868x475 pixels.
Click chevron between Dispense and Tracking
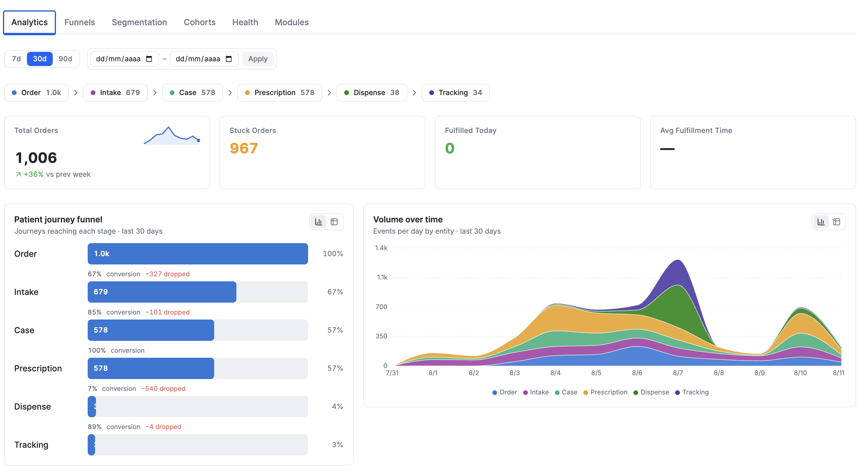pyautogui.click(x=414, y=93)
